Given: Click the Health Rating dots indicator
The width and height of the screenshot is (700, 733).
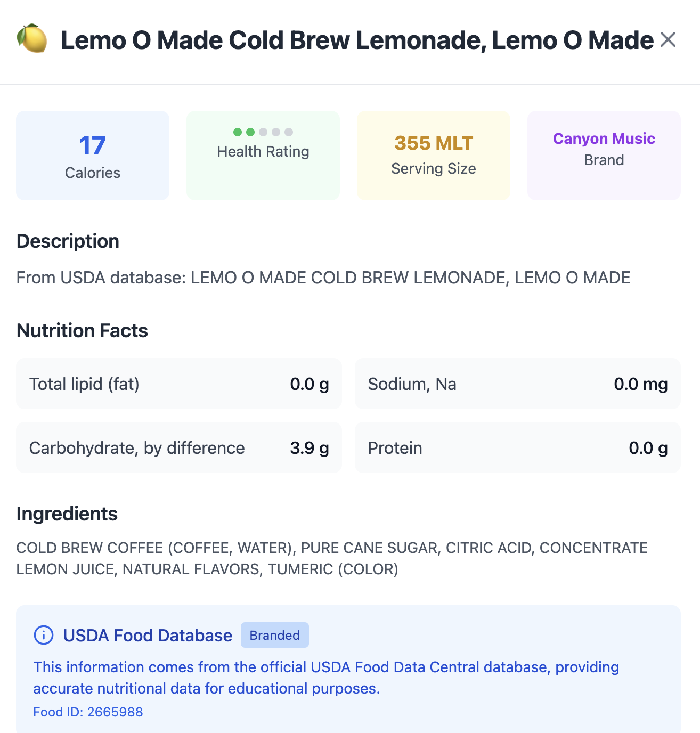Looking at the screenshot, I should point(263,132).
